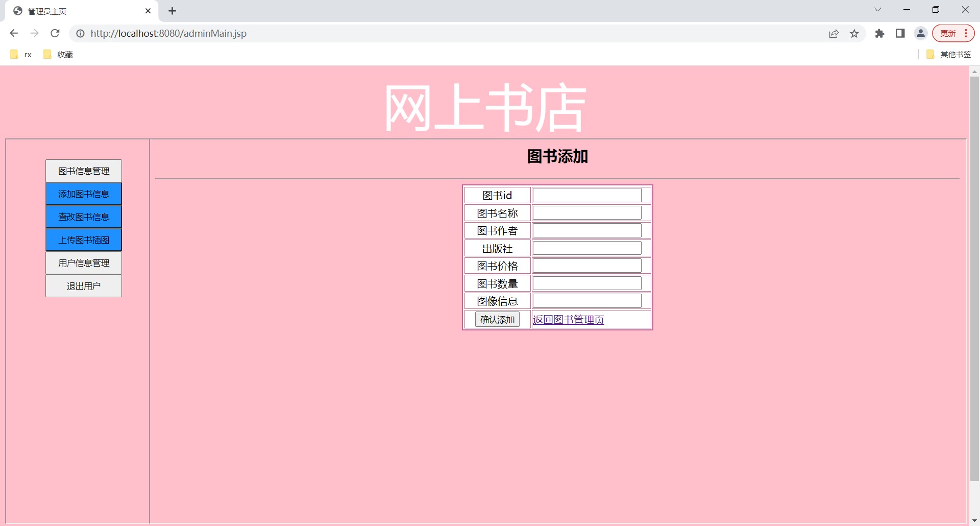Click the 确认添加 confirm button

[x=497, y=319]
